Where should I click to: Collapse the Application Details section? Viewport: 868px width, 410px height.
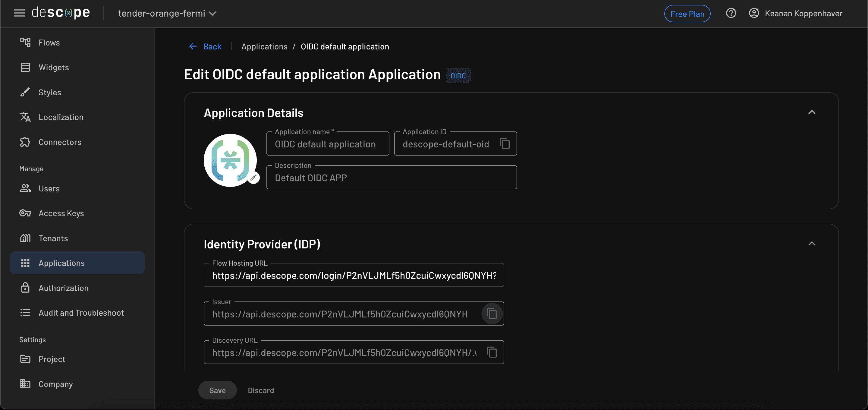tap(811, 112)
